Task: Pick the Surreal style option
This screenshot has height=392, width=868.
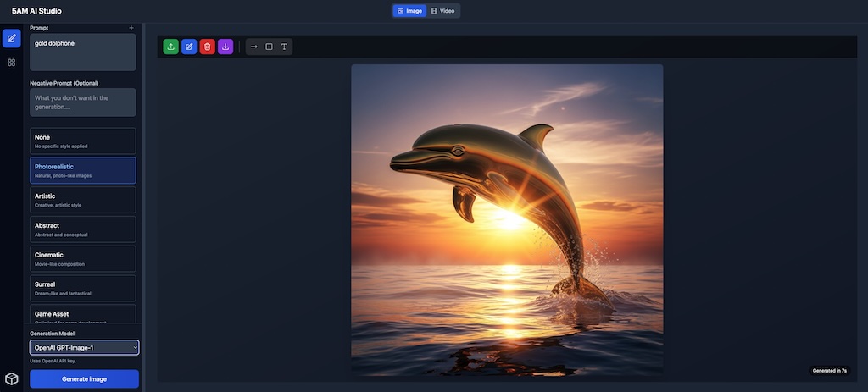Action: pos(83,288)
